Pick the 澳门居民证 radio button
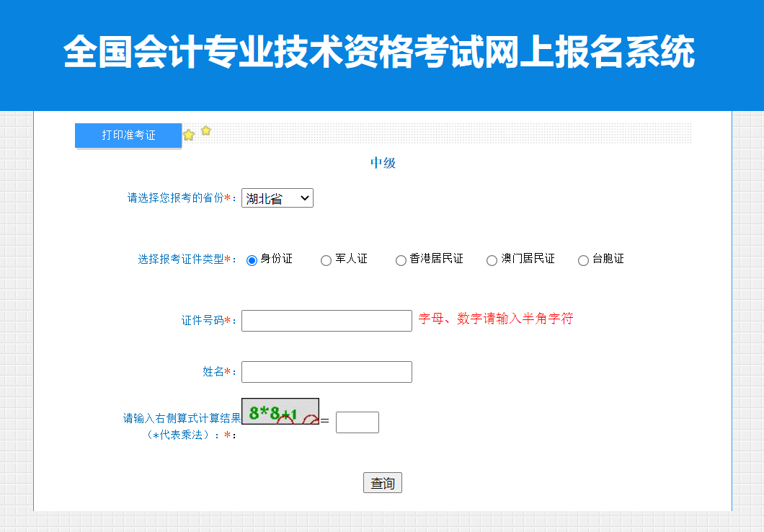This screenshot has height=532, width=764. tap(492, 260)
